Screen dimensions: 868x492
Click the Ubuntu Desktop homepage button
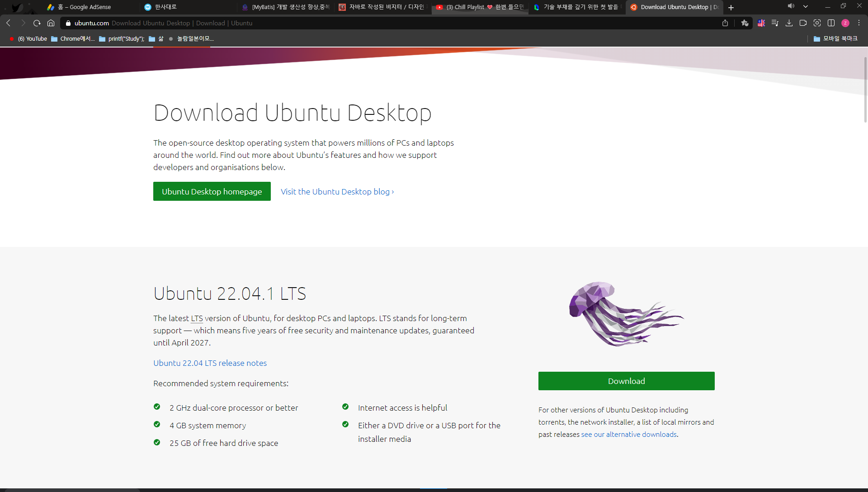pyautogui.click(x=212, y=191)
